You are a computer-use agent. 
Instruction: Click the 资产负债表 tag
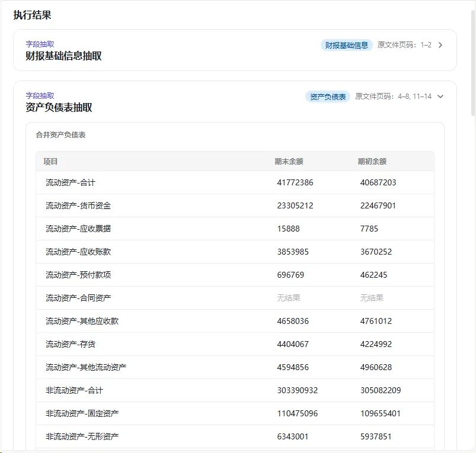[328, 97]
